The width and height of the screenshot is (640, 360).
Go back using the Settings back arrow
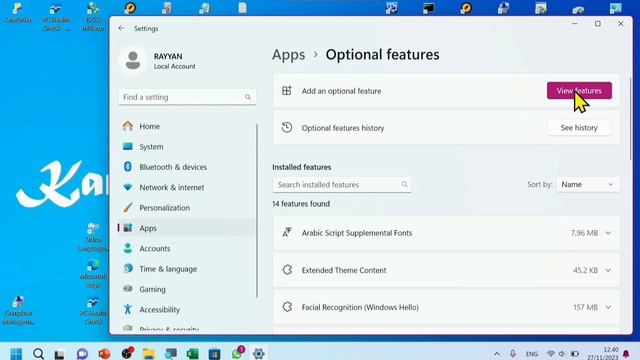click(x=121, y=28)
